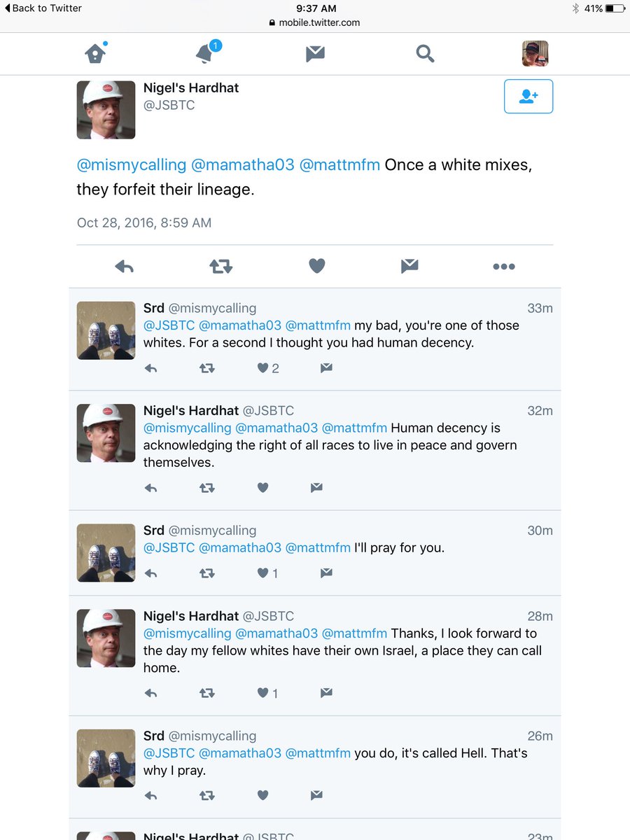Retweet the main tweet

pos(220,266)
